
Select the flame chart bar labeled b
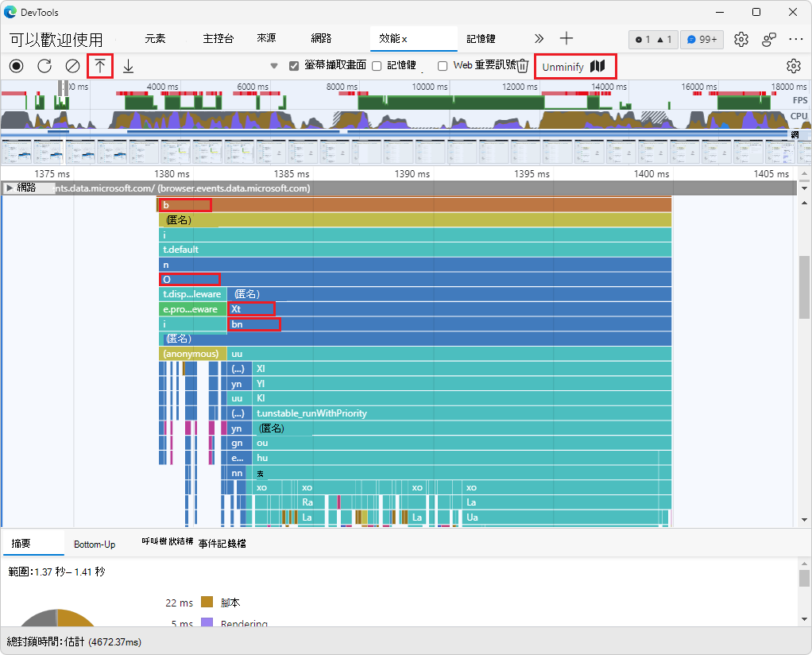click(x=414, y=205)
